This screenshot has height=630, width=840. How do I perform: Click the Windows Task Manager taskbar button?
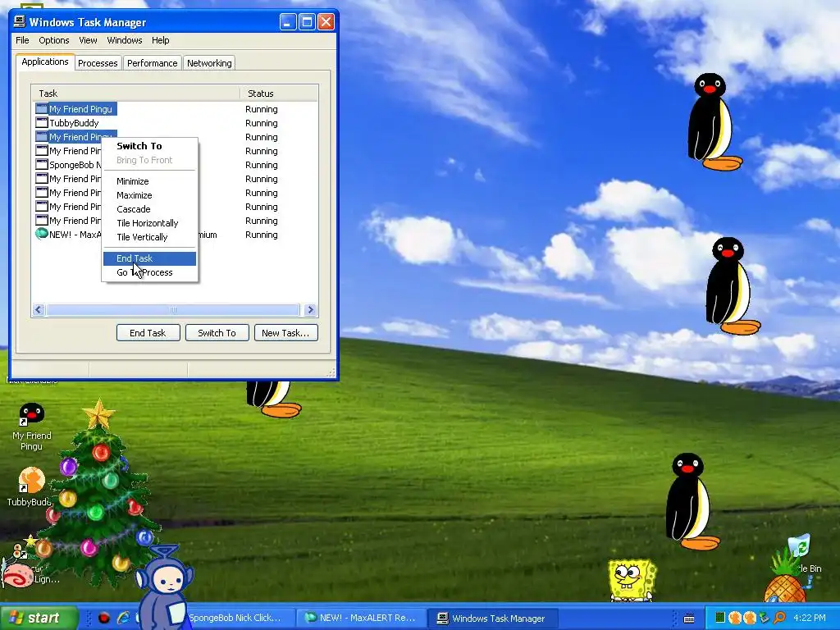[x=495, y=619]
